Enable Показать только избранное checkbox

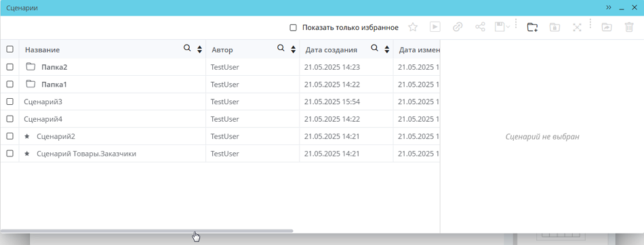294,28
